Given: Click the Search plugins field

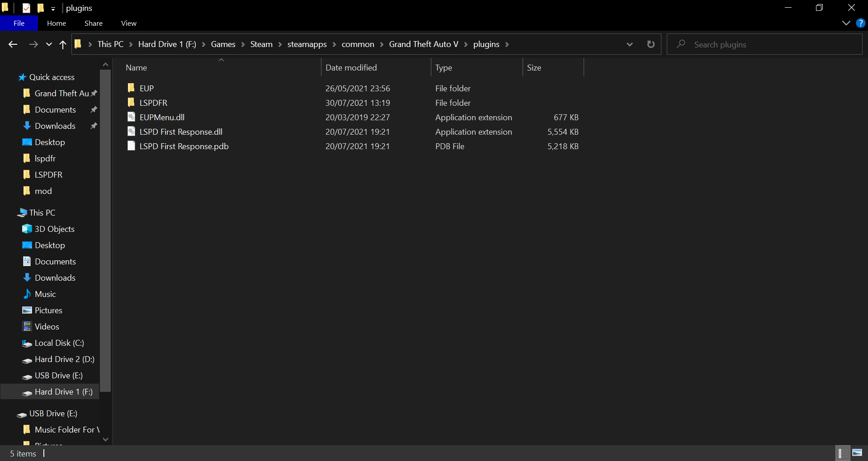Looking at the screenshot, I should (765, 44).
